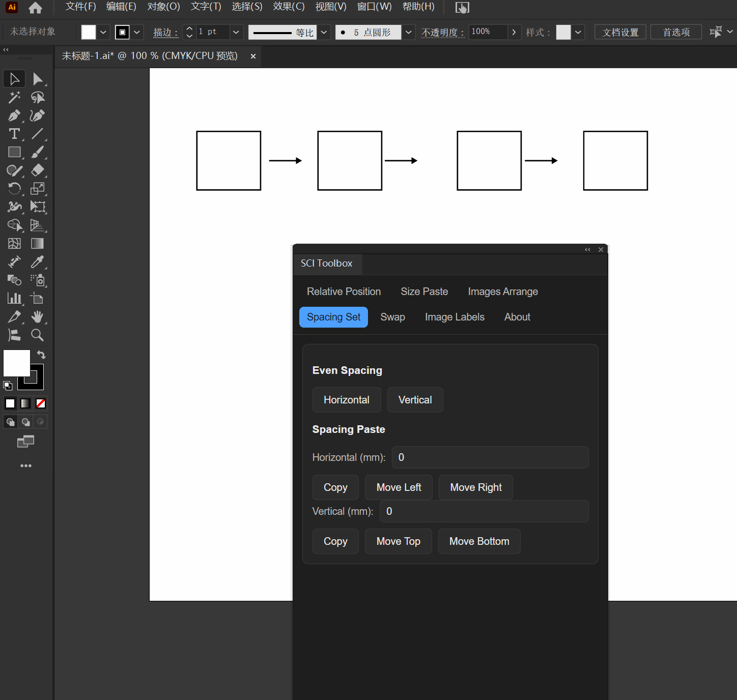Click the Home icon
Screen dimensions: 737x700
pos(35,8)
